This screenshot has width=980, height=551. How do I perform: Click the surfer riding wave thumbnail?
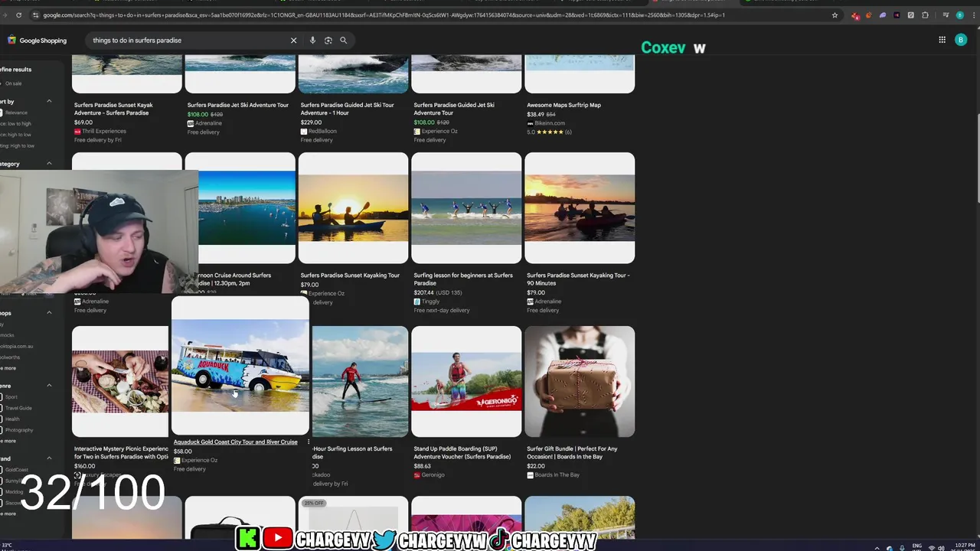point(359,381)
